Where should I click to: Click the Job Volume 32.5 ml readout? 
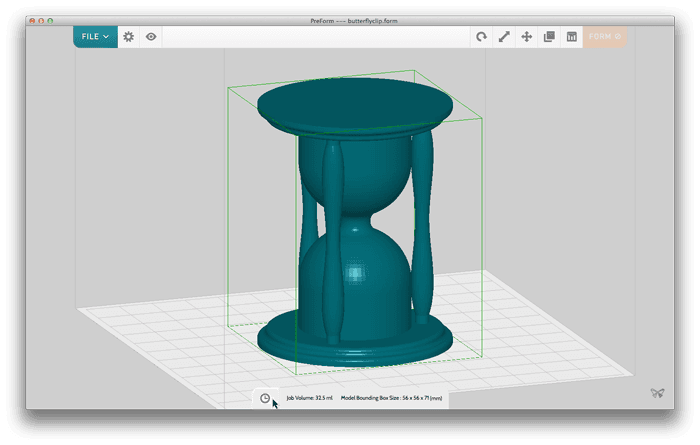(x=309, y=398)
